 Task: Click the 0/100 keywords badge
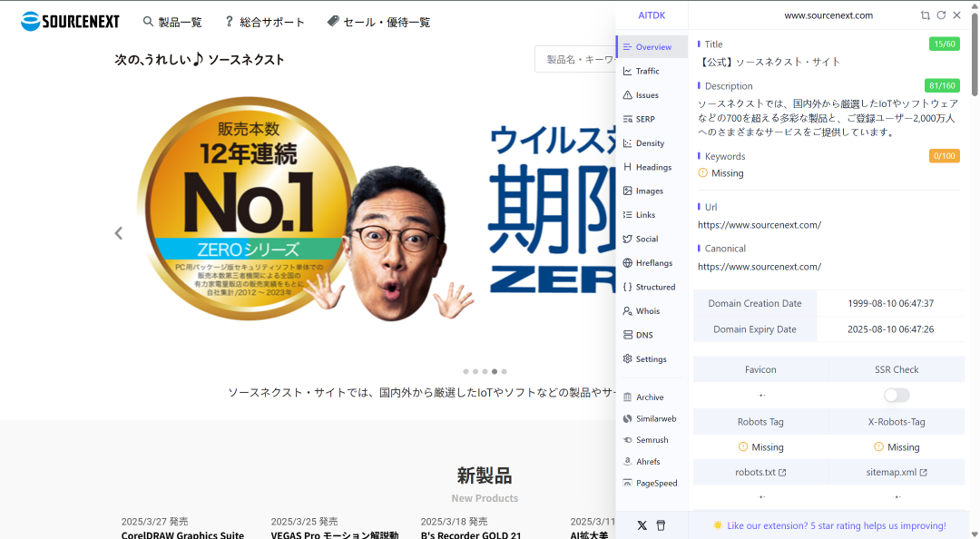pyautogui.click(x=945, y=156)
